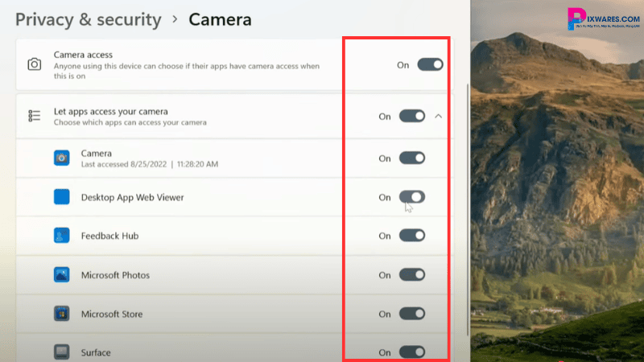The width and height of the screenshot is (644, 362).
Task: Click the Pixwares.com logo watermark
Action: click(x=601, y=19)
